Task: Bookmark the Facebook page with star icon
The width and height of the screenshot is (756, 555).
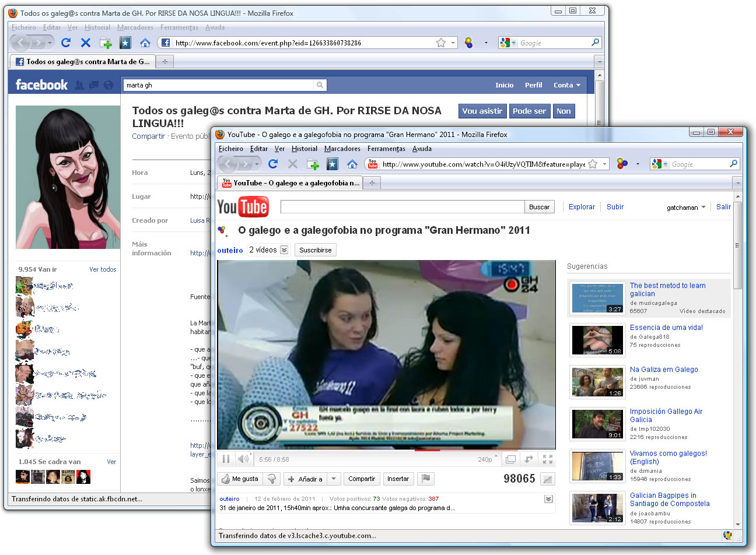Action: (441, 43)
